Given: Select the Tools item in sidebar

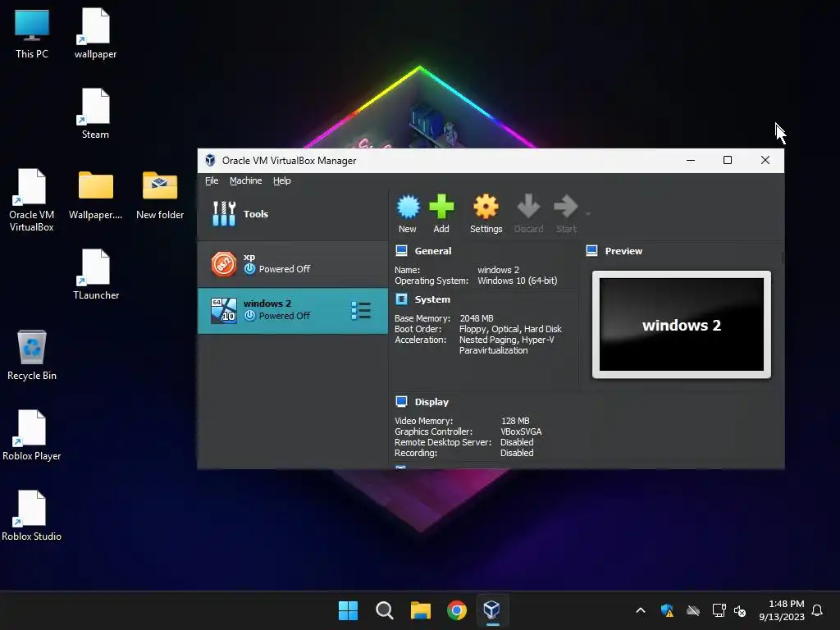Looking at the screenshot, I should pyautogui.click(x=293, y=214).
